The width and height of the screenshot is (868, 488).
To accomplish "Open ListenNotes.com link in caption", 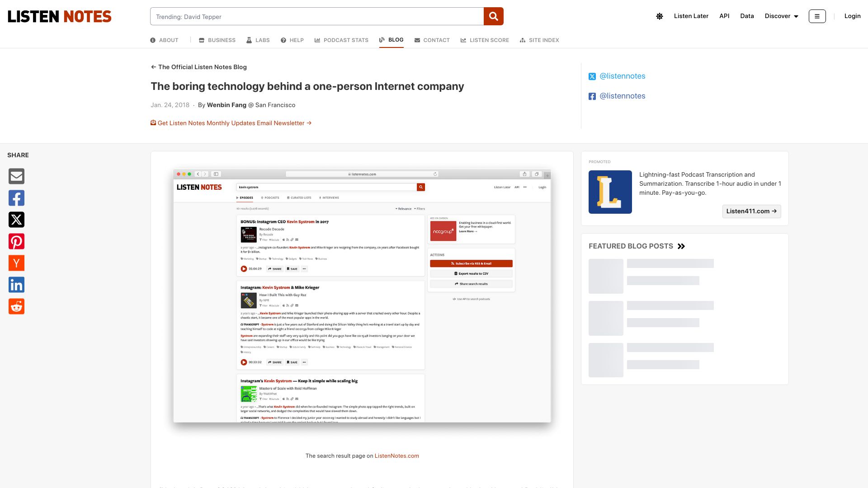I will point(396,456).
